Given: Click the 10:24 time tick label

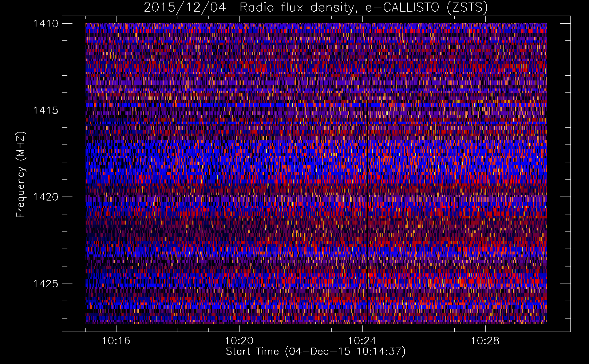Looking at the screenshot, I should pyautogui.click(x=362, y=341).
